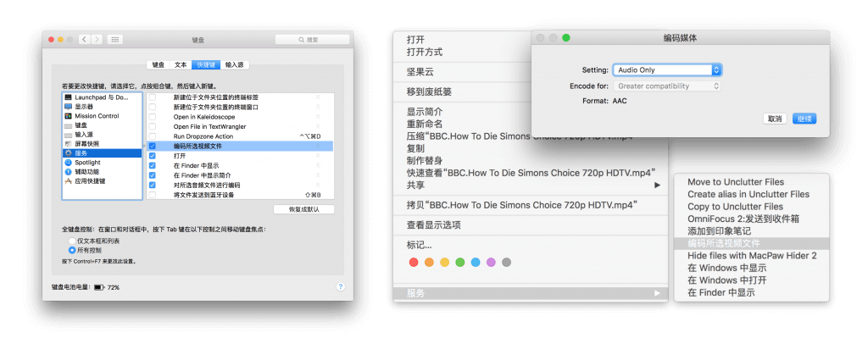Screen dimensions: 868x338
Task: Click the 辅助功能 accessibility icon
Action: point(68,172)
